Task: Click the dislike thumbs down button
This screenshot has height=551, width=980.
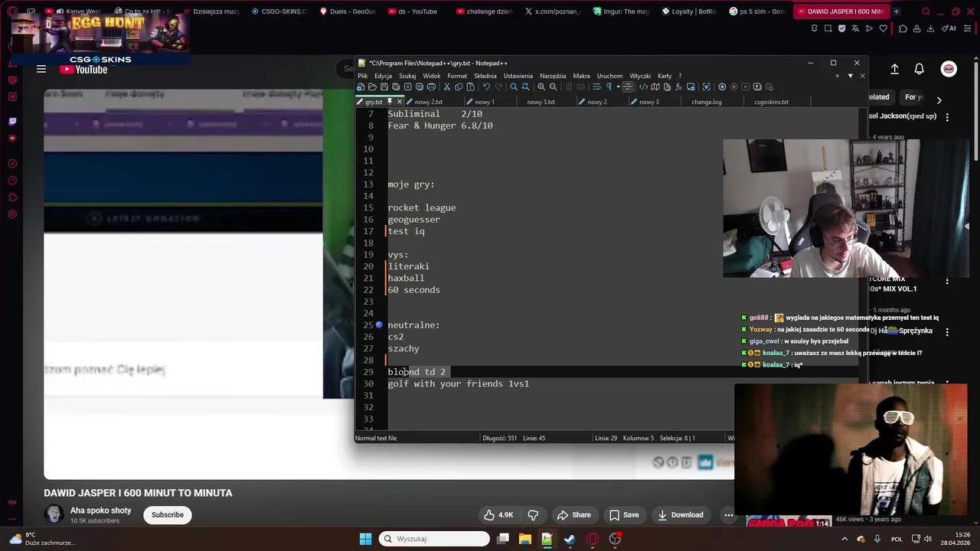Action: click(x=534, y=515)
